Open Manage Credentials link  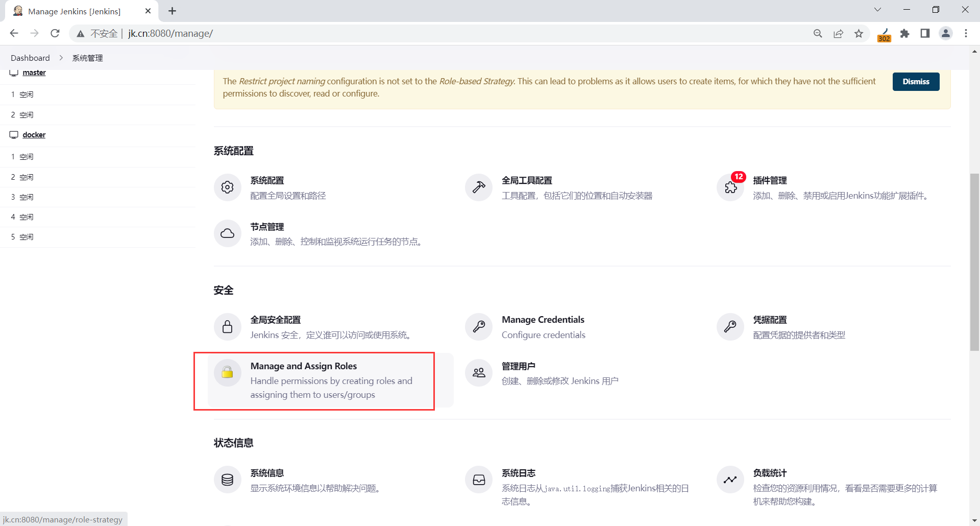(x=543, y=320)
